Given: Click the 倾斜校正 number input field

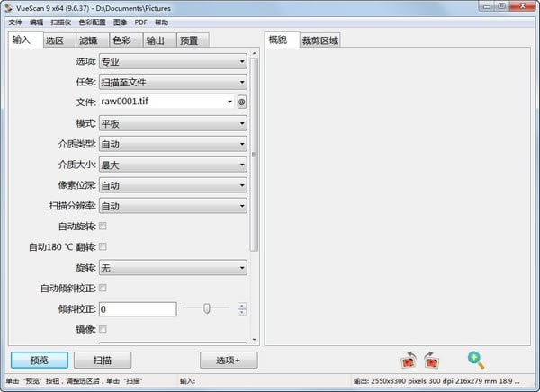Looking at the screenshot, I should [137, 309].
